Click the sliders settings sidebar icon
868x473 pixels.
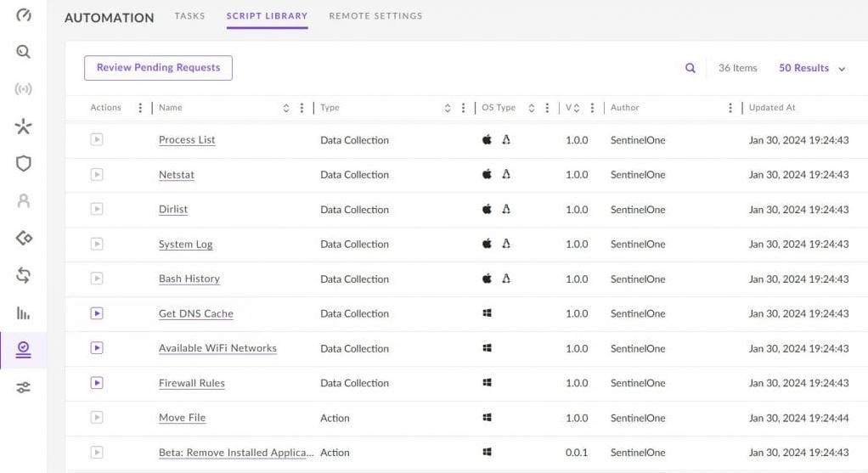pos(23,388)
